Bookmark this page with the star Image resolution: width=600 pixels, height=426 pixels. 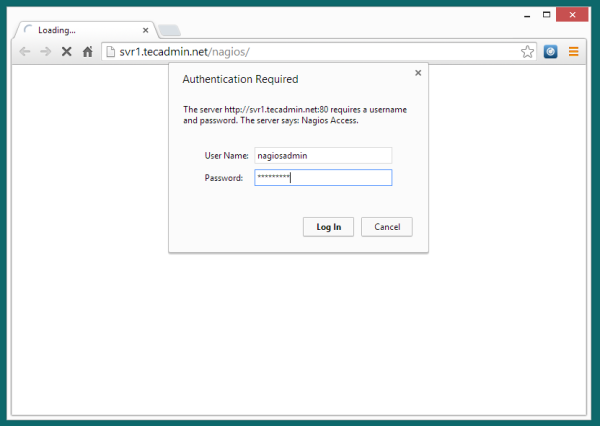[x=527, y=51]
